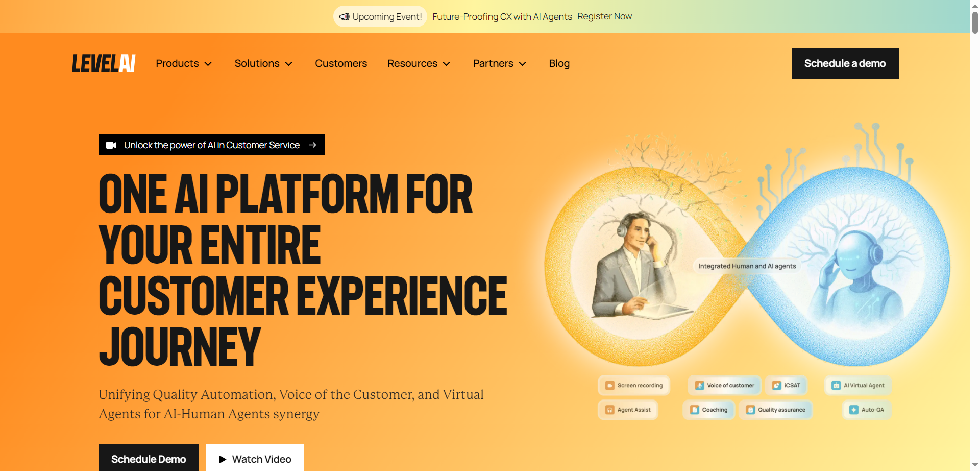Viewport: 980px width, 471px height.
Task: Open the Resources dropdown menu
Action: [419, 63]
